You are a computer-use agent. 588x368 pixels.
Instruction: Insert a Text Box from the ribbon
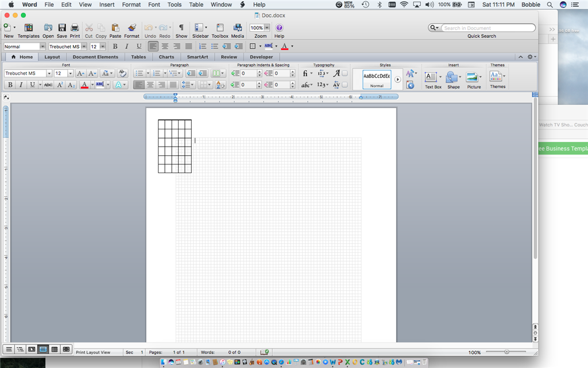click(x=431, y=77)
